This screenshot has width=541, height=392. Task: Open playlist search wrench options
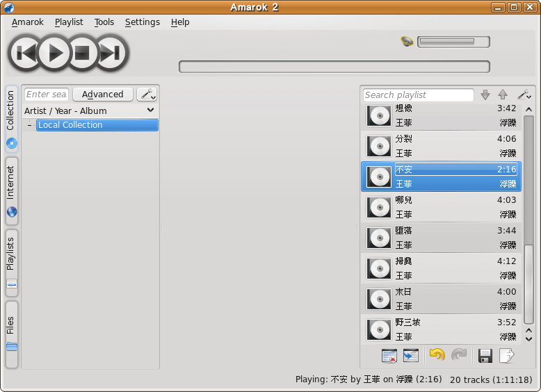[524, 95]
